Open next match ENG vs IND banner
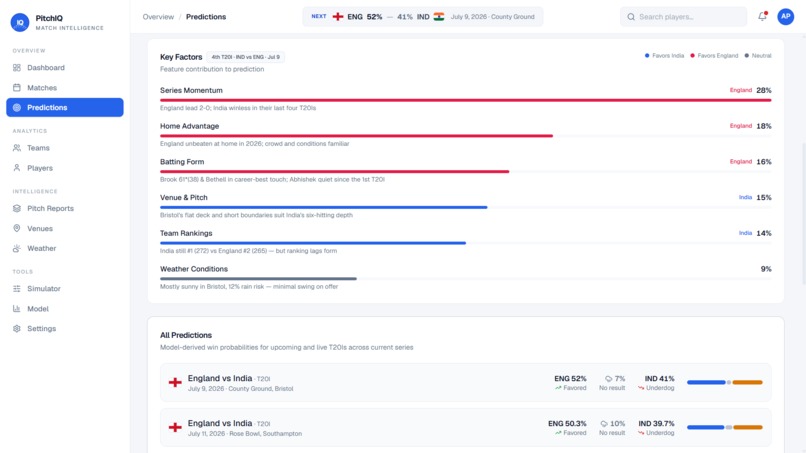This screenshot has height=453, width=806. coord(423,17)
